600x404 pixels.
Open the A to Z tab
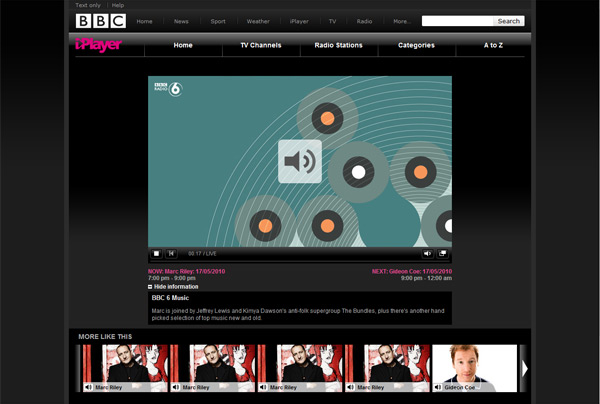[493, 45]
